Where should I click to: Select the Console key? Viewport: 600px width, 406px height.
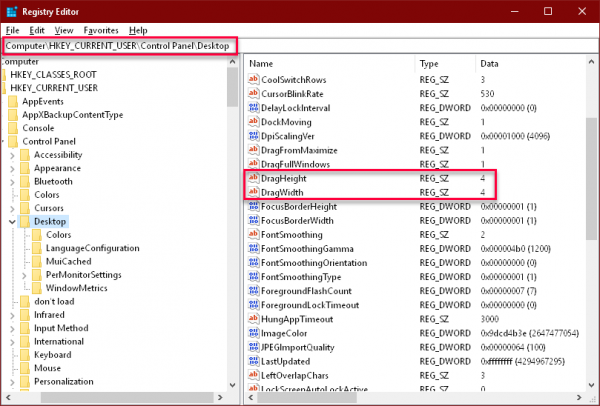(x=38, y=128)
